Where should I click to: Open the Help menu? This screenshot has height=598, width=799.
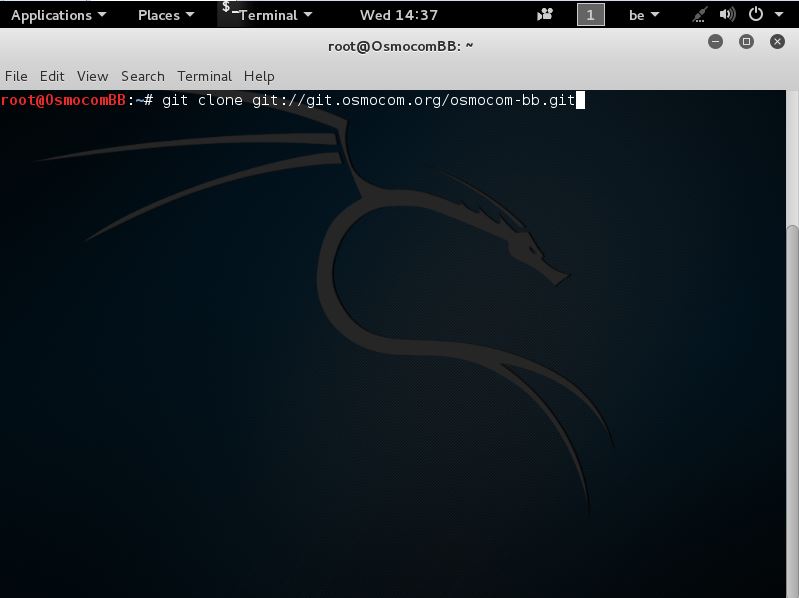pos(259,76)
